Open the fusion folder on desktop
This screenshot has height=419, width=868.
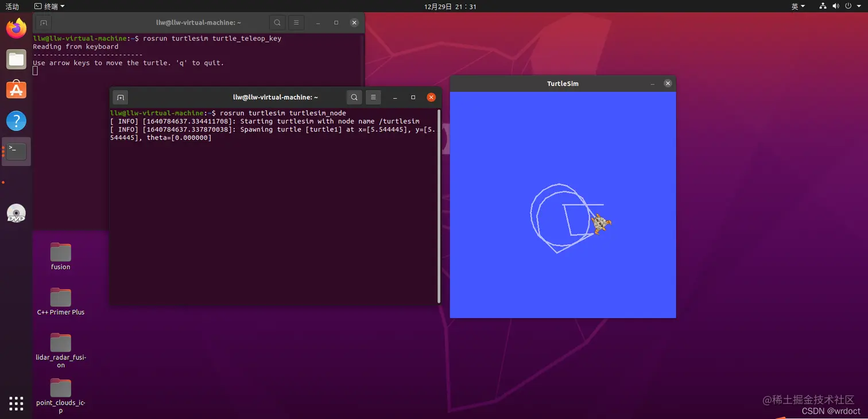click(60, 256)
